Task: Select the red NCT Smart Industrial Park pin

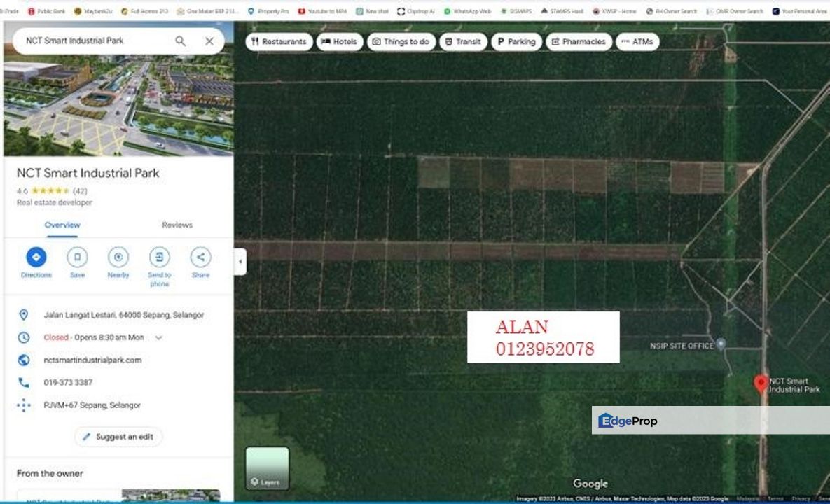Action: [x=761, y=384]
